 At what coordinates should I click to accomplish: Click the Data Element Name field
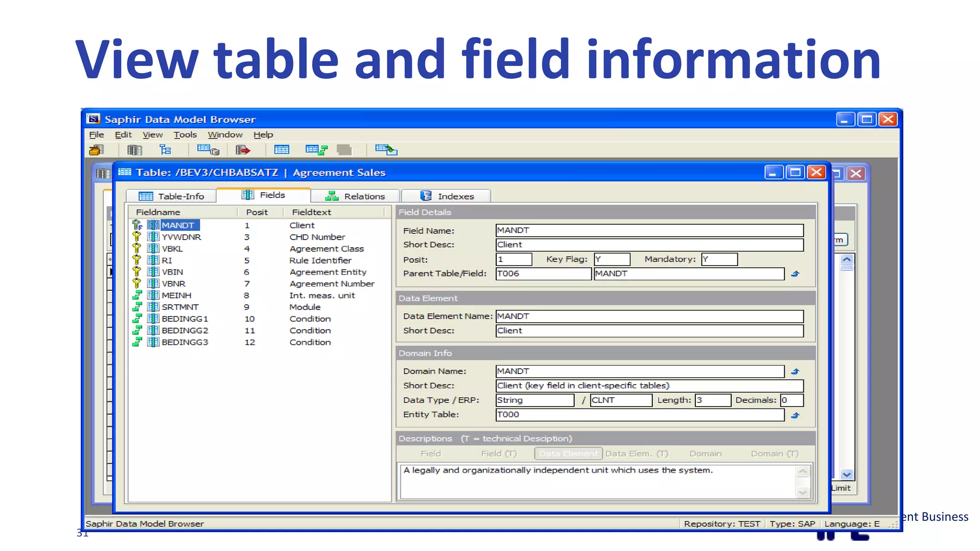[x=649, y=317]
